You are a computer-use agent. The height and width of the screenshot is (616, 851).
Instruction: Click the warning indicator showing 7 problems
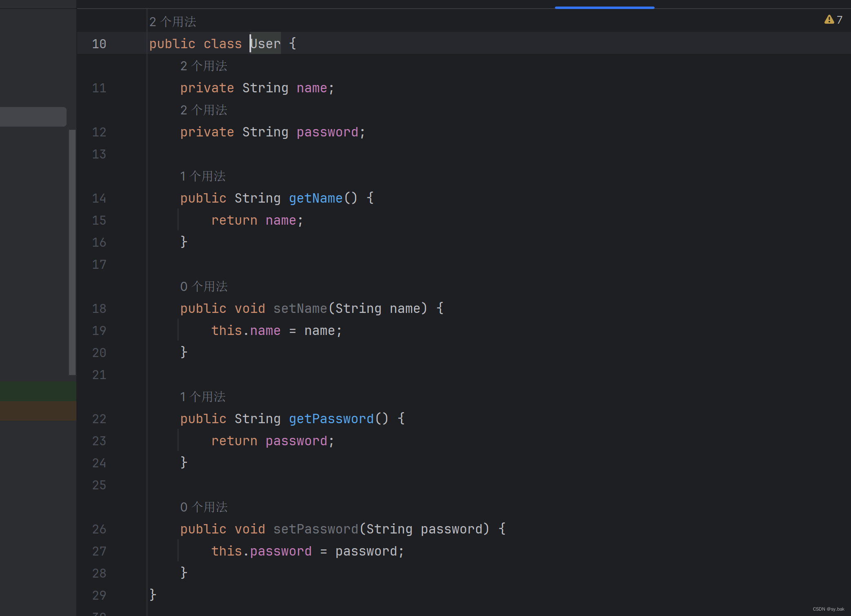[x=833, y=20]
